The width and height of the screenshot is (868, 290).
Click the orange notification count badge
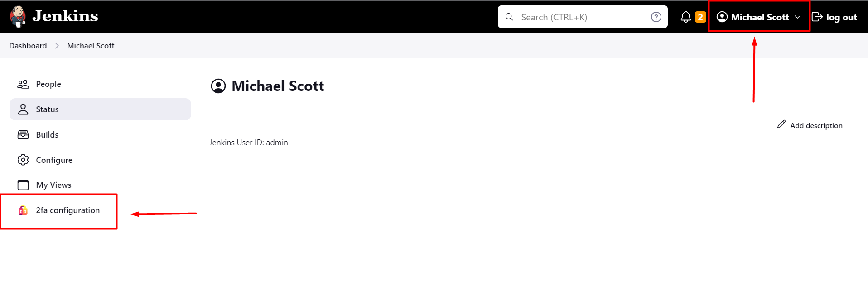click(700, 17)
